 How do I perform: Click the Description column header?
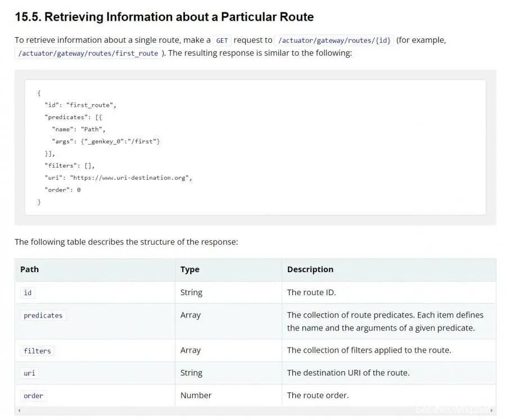310,269
